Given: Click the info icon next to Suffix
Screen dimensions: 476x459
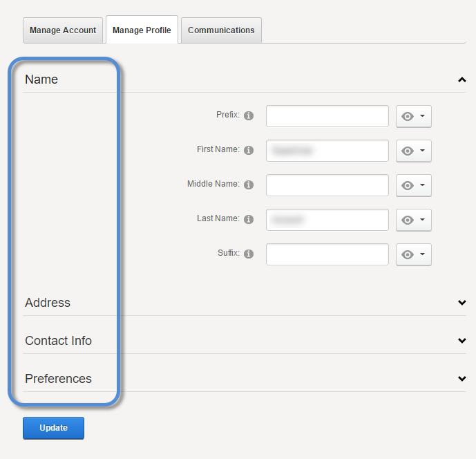Looking at the screenshot, I should tap(249, 254).
